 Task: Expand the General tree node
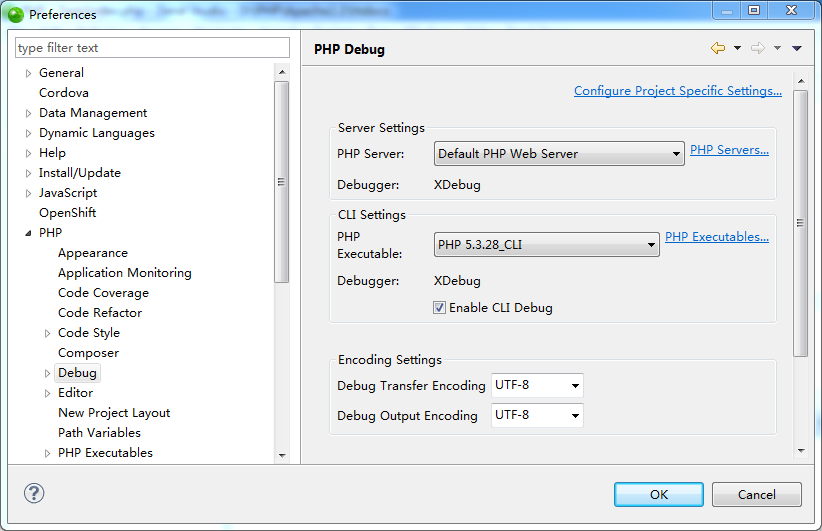point(28,73)
